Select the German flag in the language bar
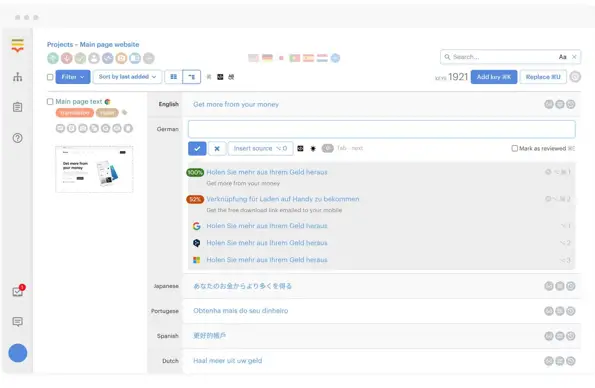This screenshot has width=595, height=388. [x=267, y=58]
